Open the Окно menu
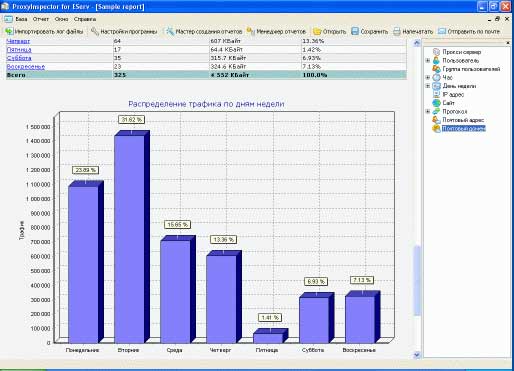The height and width of the screenshot is (371, 514). (x=61, y=19)
